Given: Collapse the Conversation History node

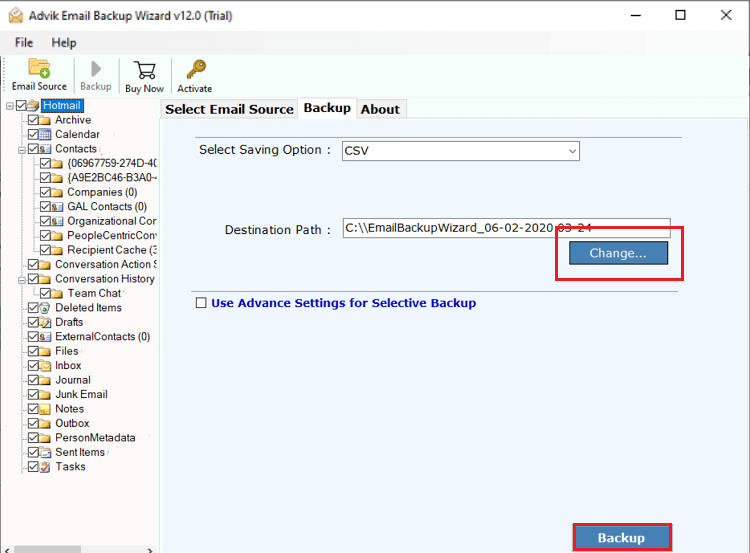Looking at the screenshot, I should (22, 280).
